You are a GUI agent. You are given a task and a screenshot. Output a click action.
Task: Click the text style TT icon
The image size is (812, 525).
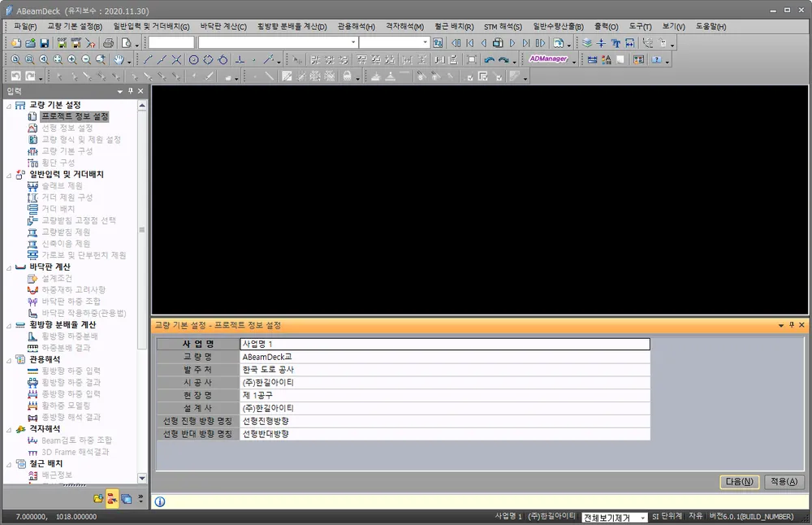point(615,43)
